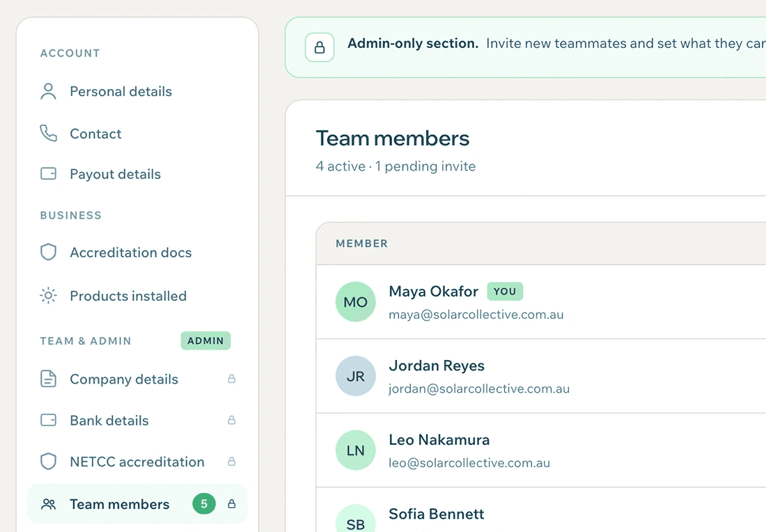Image resolution: width=766 pixels, height=532 pixels.
Task: Click the lock icon on NETCC accreditation row
Action: 232,461
